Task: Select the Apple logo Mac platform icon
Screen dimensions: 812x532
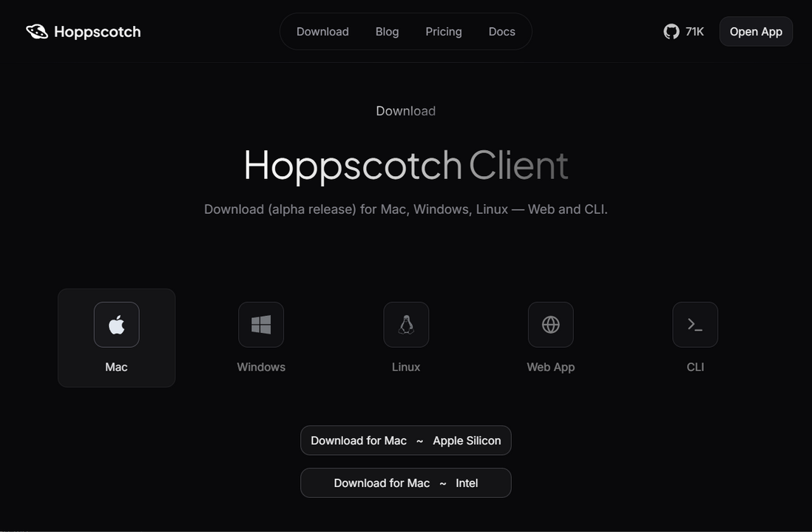Action: (116, 324)
